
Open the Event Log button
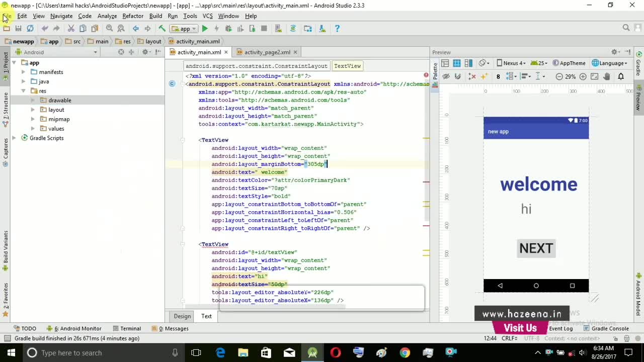560,328
